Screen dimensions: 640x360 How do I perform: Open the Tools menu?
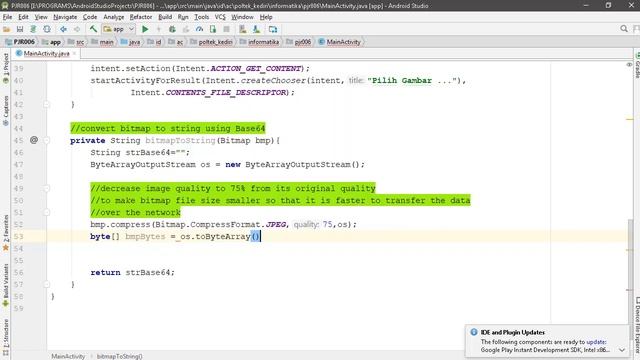(x=201, y=17)
